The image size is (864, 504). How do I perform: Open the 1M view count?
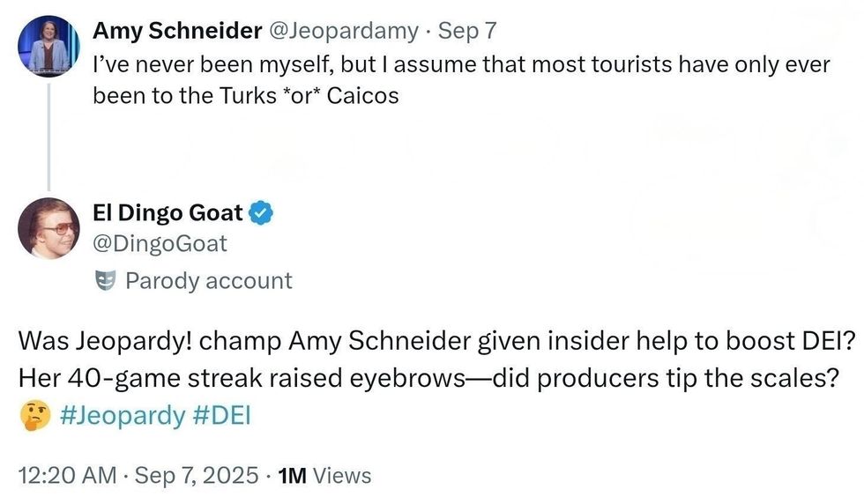point(293,476)
